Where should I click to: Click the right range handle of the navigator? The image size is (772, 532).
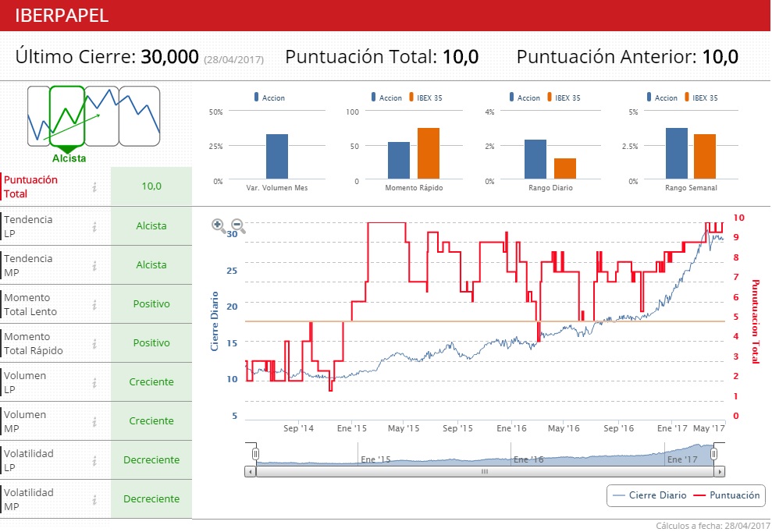coord(713,453)
